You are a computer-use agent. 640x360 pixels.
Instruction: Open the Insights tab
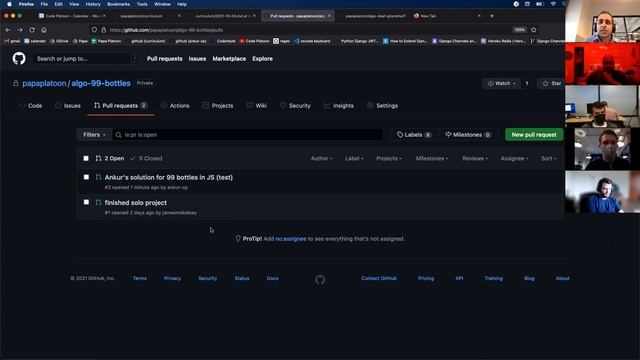[x=338, y=106]
